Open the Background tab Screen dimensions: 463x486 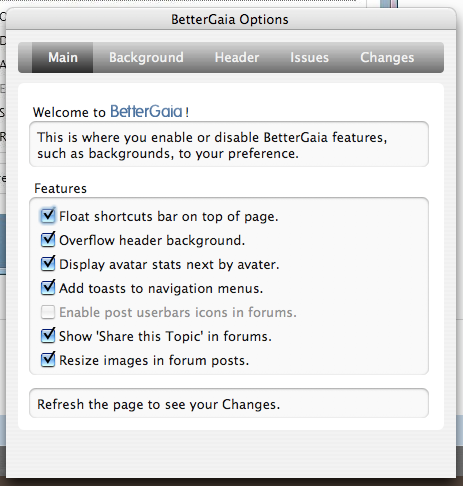point(146,57)
